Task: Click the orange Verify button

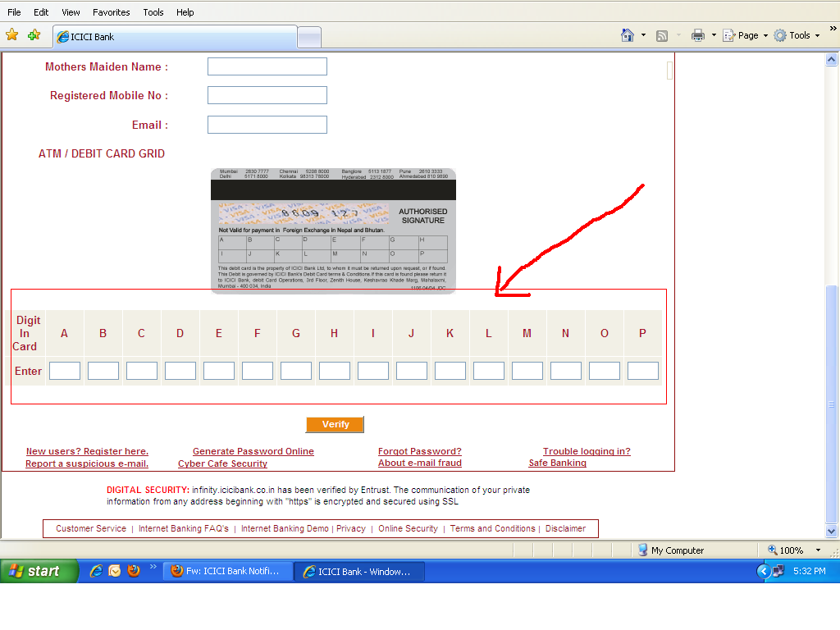Action: click(x=335, y=424)
